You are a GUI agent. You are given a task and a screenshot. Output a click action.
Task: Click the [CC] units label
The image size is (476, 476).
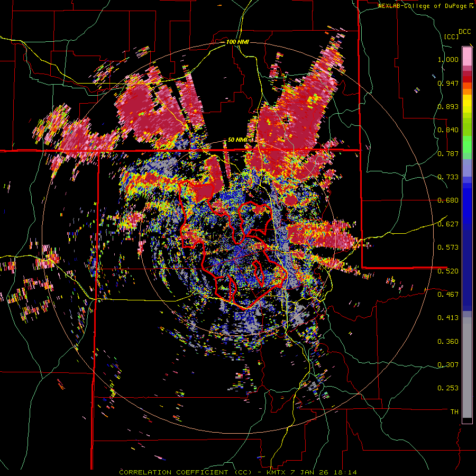452,36
